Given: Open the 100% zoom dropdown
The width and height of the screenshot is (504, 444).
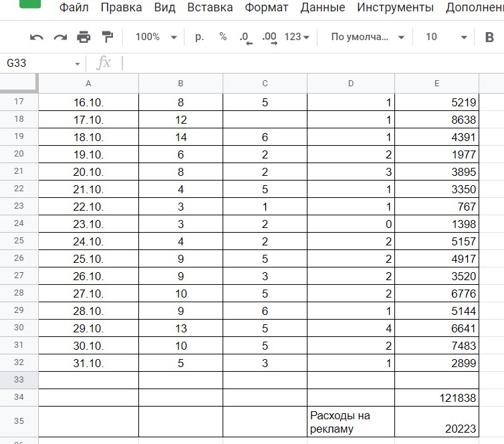Looking at the screenshot, I should (156, 37).
